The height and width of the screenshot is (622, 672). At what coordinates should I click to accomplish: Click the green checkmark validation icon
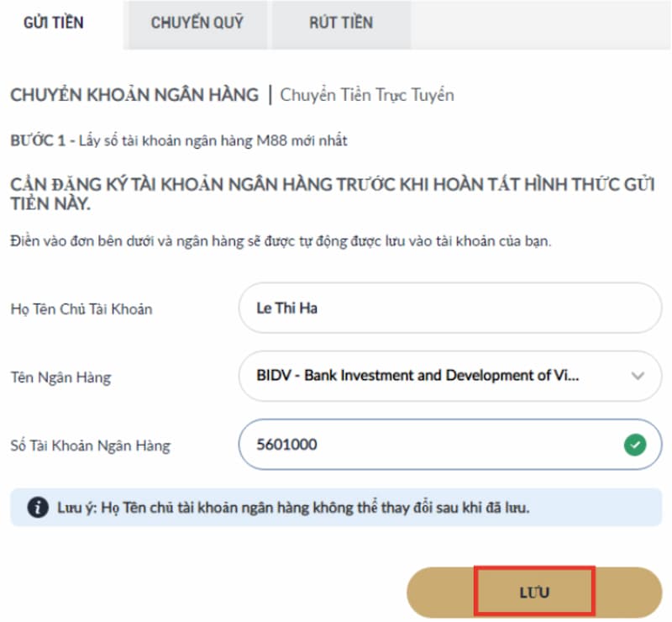click(x=635, y=445)
